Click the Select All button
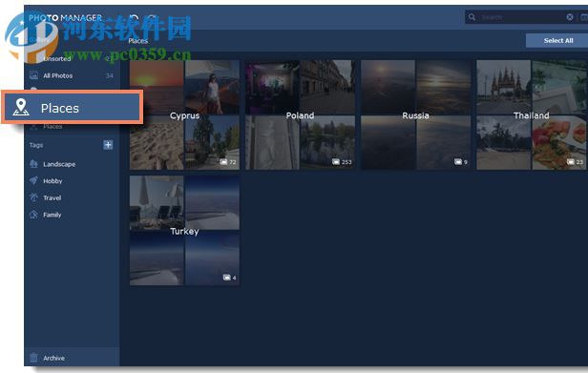The height and width of the screenshot is (373, 588). point(558,40)
